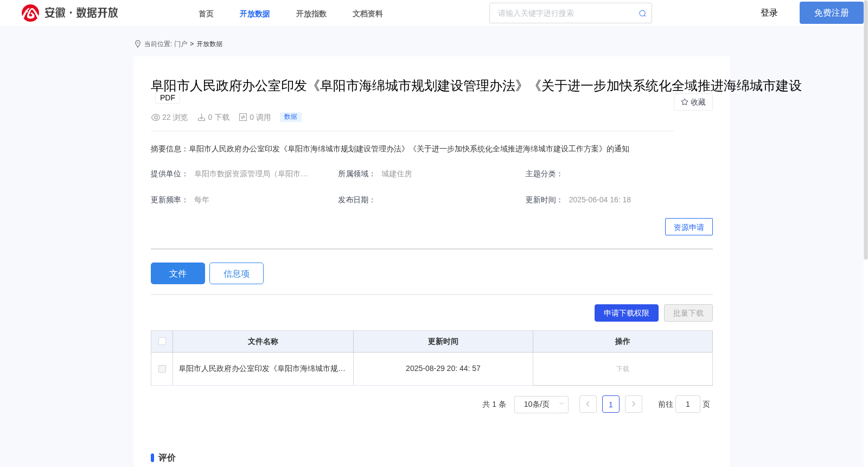Click the download icon beside 0 下载
The height and width of the screenshot is (467, 868).
pyautogui.click(x=201, y=117)
